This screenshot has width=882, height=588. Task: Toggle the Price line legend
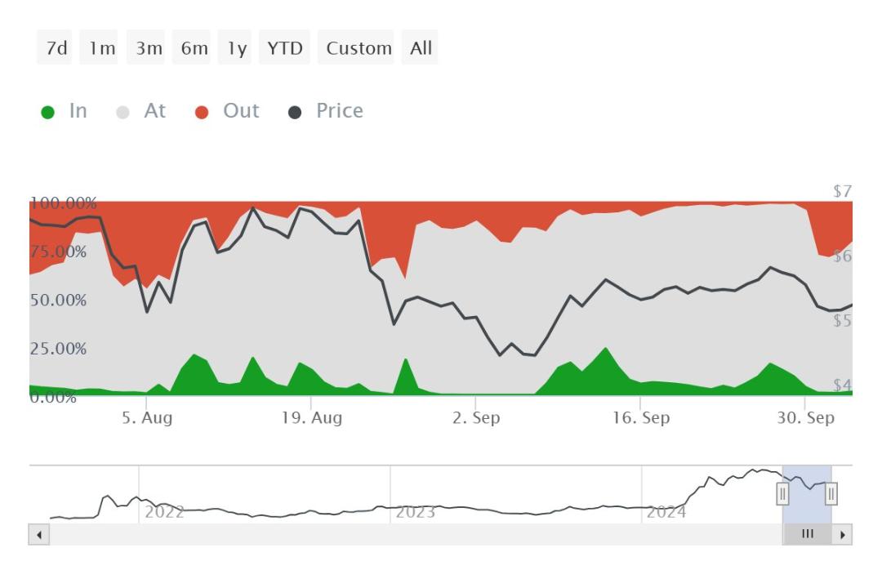click(x=326, y=111)
